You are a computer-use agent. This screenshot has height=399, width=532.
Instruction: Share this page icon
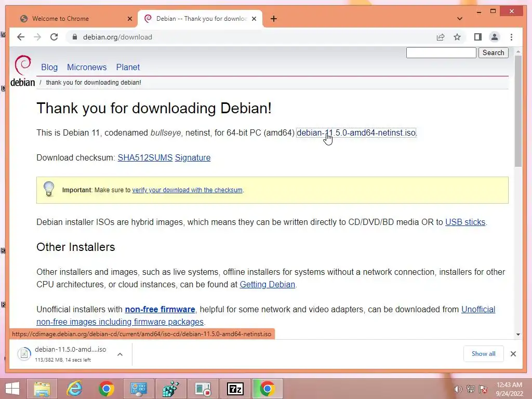[x=441, y=37]
